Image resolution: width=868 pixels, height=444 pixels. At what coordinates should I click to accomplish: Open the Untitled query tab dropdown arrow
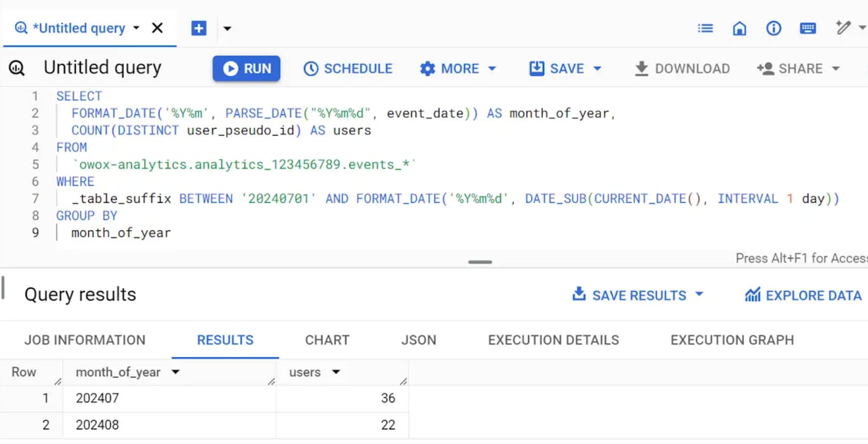pos(136,28)
